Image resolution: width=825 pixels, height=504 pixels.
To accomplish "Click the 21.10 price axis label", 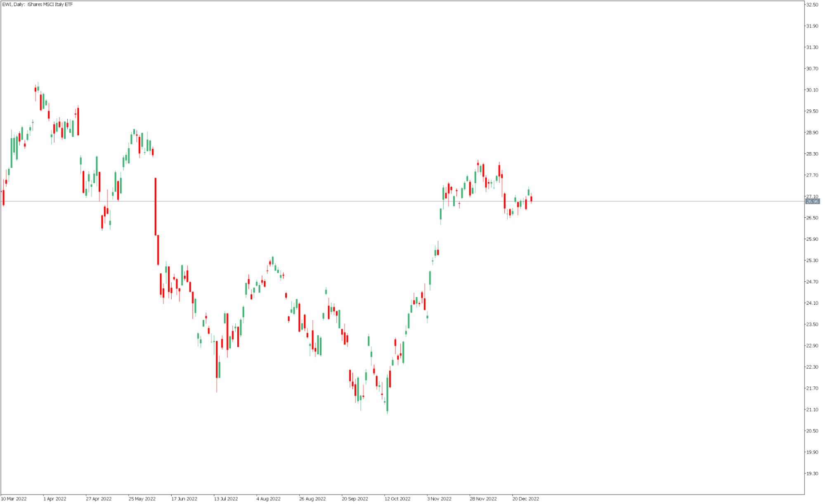I will coord(812,410).
